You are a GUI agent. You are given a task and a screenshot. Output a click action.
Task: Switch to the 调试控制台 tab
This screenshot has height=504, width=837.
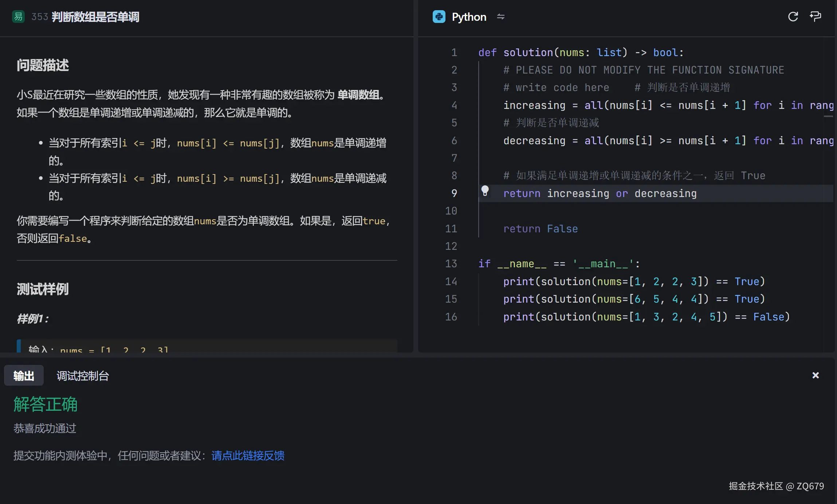click(x=83, y=375)
